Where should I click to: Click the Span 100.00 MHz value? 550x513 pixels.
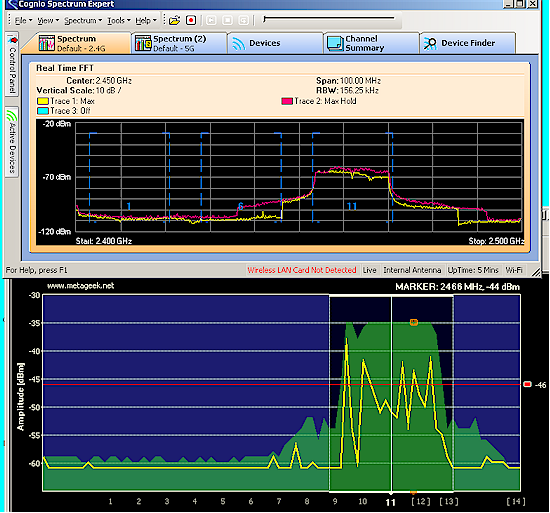tap(360, 81)
